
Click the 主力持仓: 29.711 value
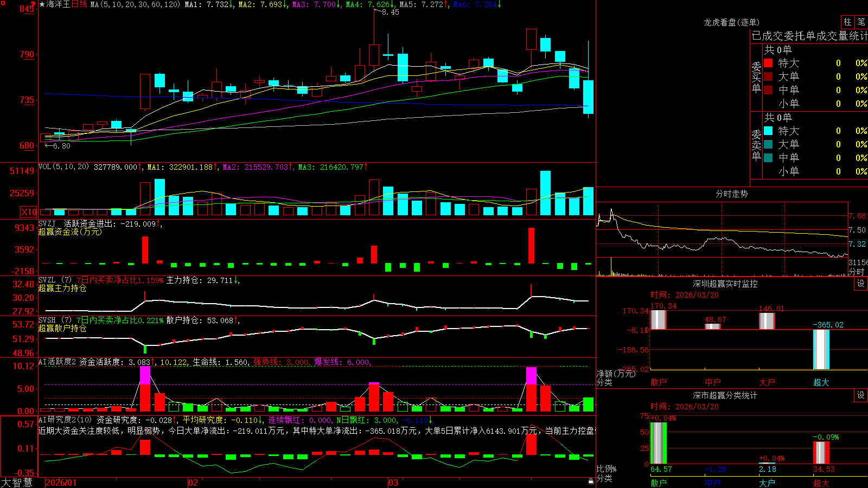pyautogui.click(x=203, y=280)
